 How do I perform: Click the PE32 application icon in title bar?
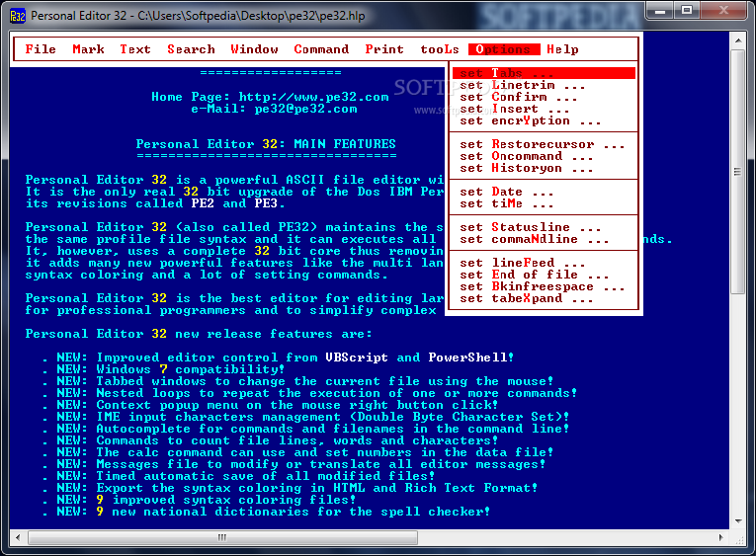coord(18,16)
